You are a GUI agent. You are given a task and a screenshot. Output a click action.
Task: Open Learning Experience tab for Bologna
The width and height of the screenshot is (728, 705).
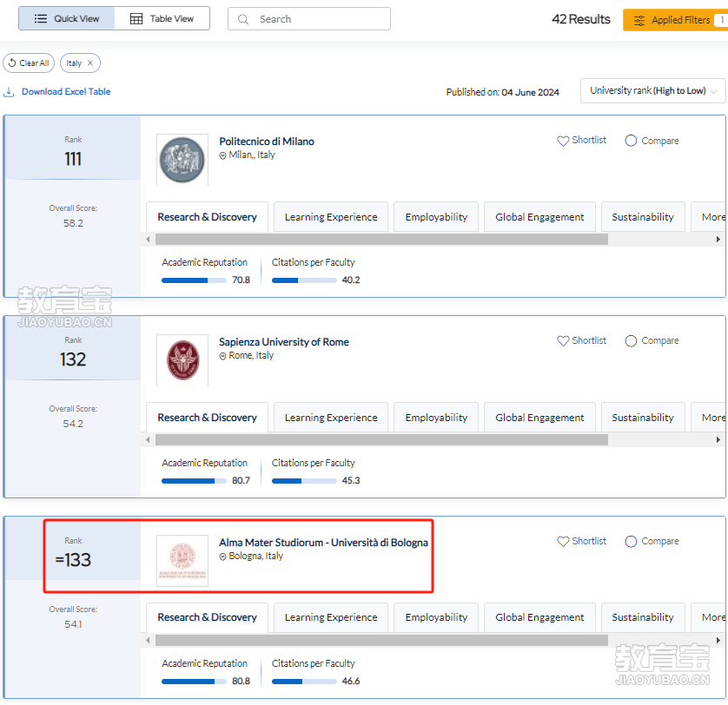click(331, 617)
